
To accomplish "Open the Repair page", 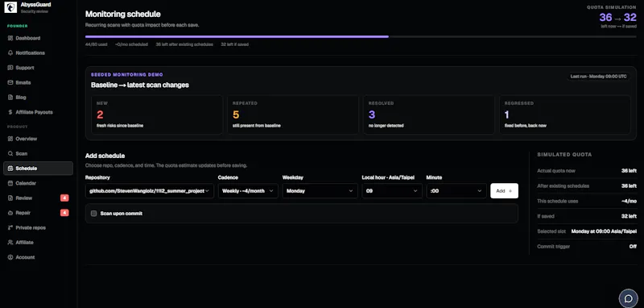I will (38, 213).
